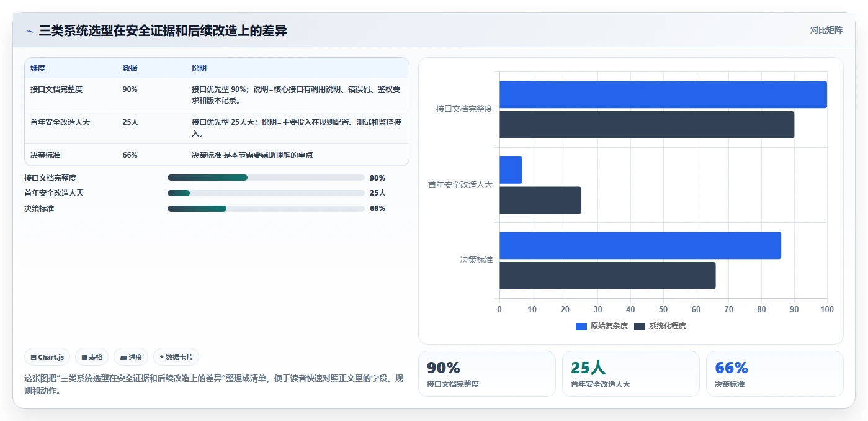The height and width of the screenshot is (421, 868).
Task: Click the 说明 column header
Action: click(199, 68)
